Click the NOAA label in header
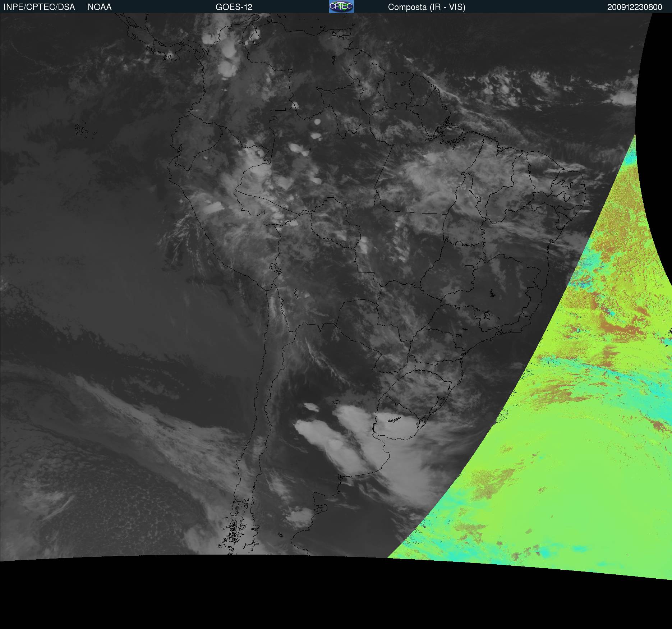The height and width of the screenshot is (629, 672). [100, 7]
